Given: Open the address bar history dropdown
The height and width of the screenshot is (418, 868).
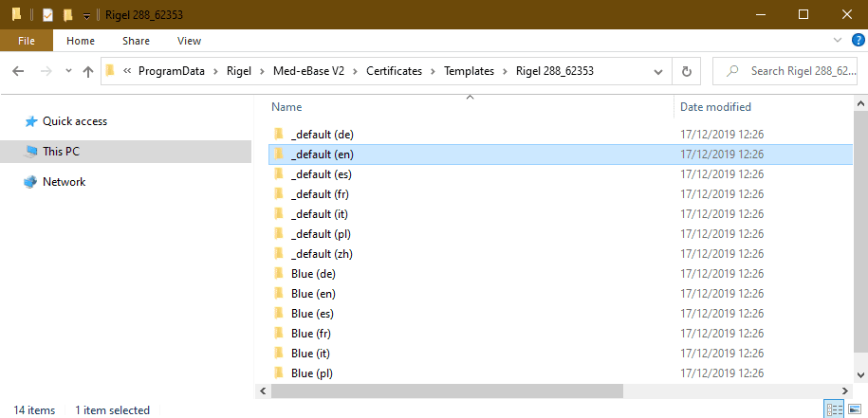Looking at the screenshot, I should [x=658, y=71].
